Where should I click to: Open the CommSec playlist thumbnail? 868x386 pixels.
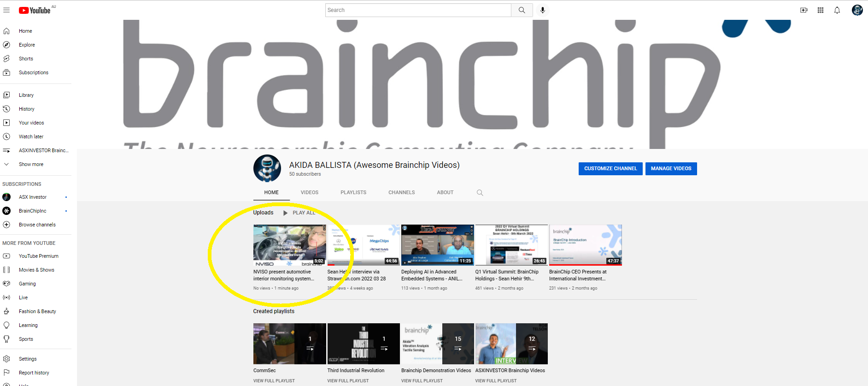point(290,344)
